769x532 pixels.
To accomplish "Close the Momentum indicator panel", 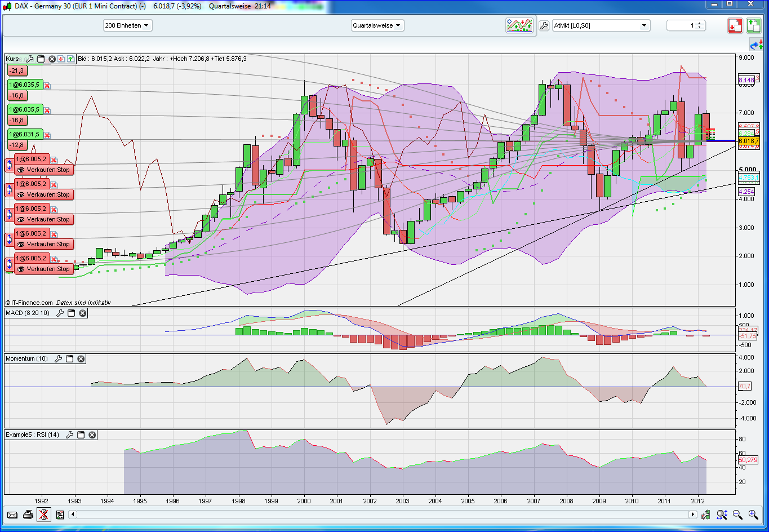I will pos(81,358).
